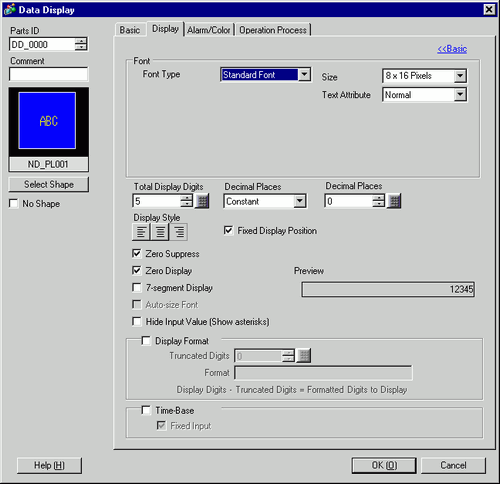Click the <<Basic link
The height and width of the screenshot is (484, 500).
tap(452, 49)
